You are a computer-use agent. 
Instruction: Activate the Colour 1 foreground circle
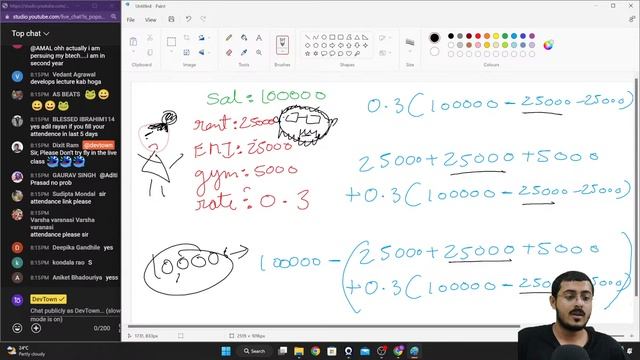(x=434, y=38)
